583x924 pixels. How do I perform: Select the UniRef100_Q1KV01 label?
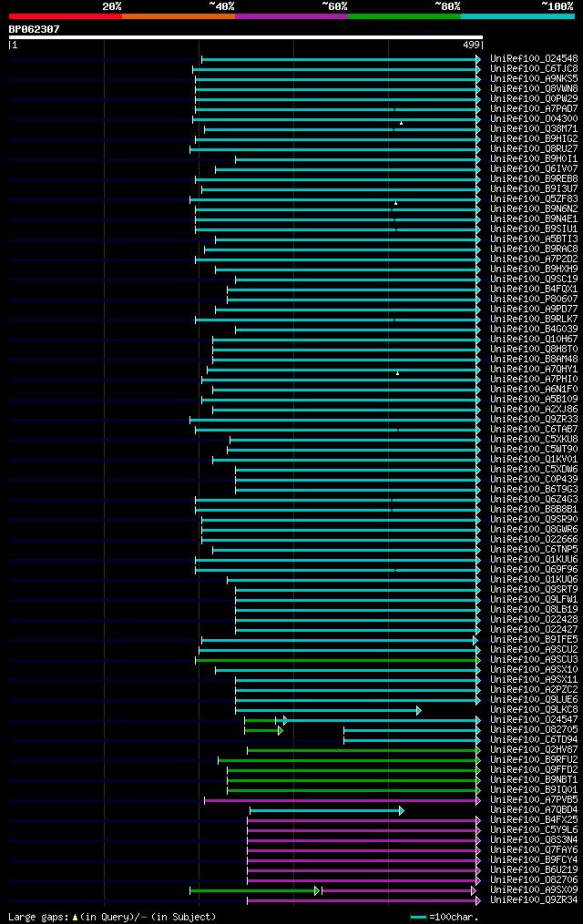[534, 459]
